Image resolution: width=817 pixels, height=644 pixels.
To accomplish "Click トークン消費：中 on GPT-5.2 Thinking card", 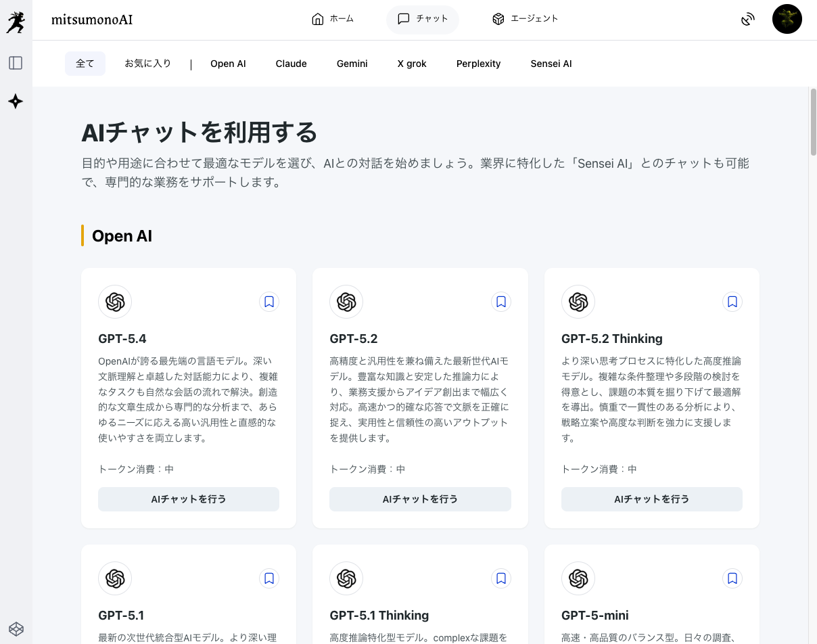I will click(599, 469).
